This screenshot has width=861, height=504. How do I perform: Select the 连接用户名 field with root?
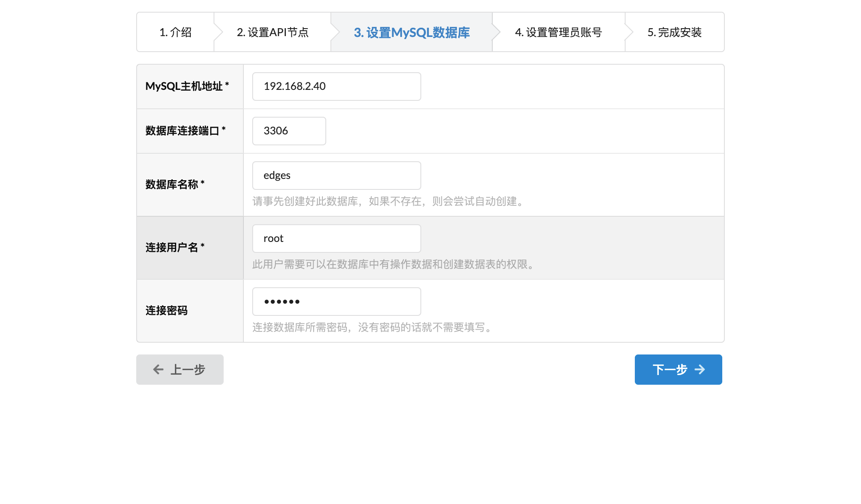pos(336,239)
